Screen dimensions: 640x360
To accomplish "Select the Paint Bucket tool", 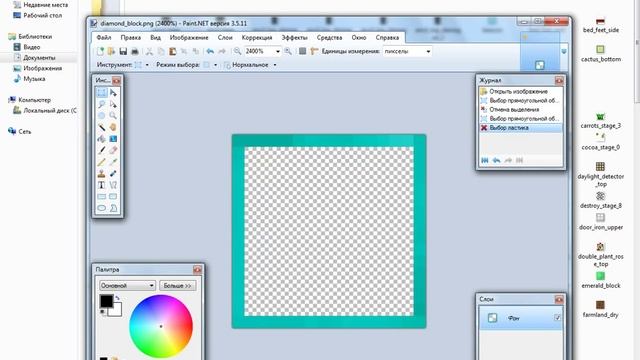I will pyautogui.click(x=102, y=139).
